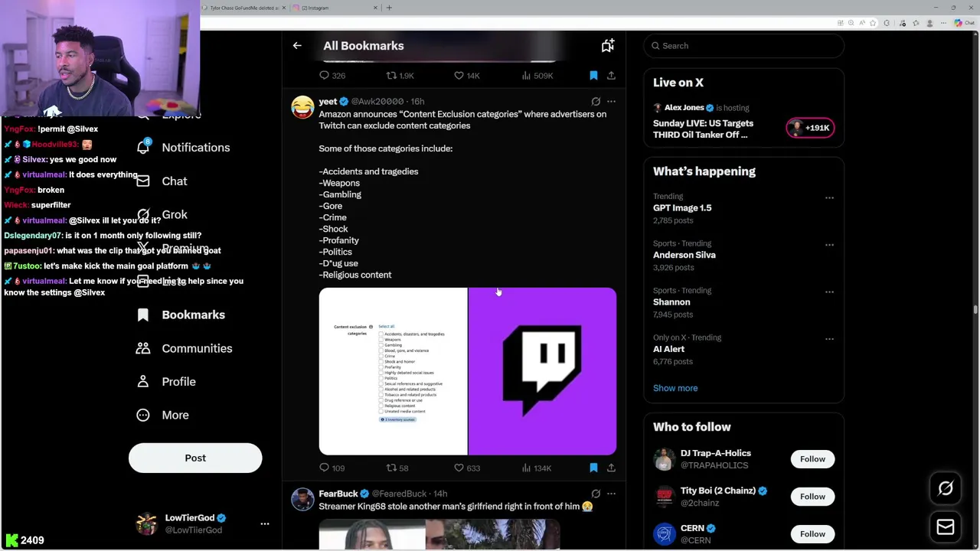Screen dimensions: 980x551
Task: Open trending topic Anderson Silva
Action: point(684,255)
